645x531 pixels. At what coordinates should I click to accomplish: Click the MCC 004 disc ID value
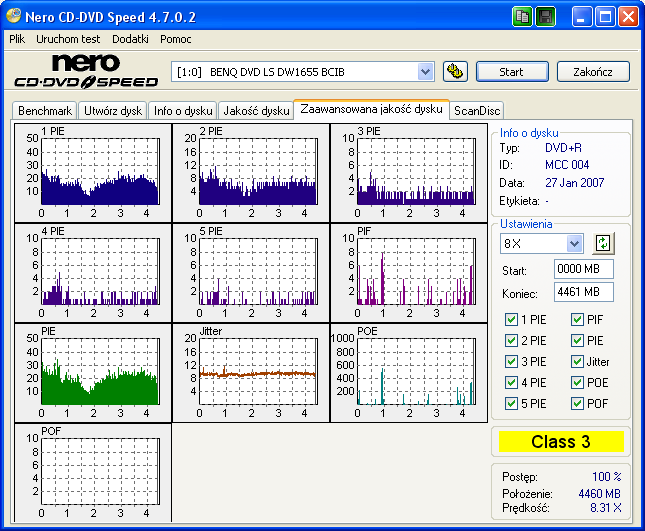click(567, 165)
